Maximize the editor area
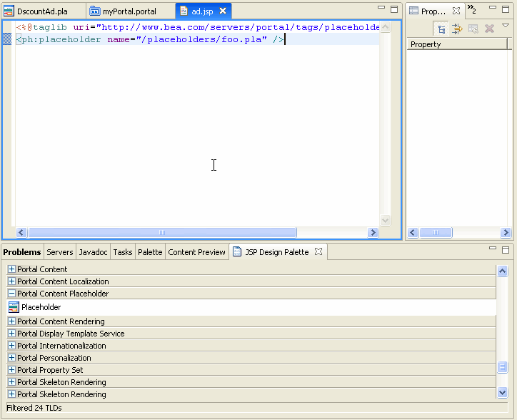 (394, 9)
